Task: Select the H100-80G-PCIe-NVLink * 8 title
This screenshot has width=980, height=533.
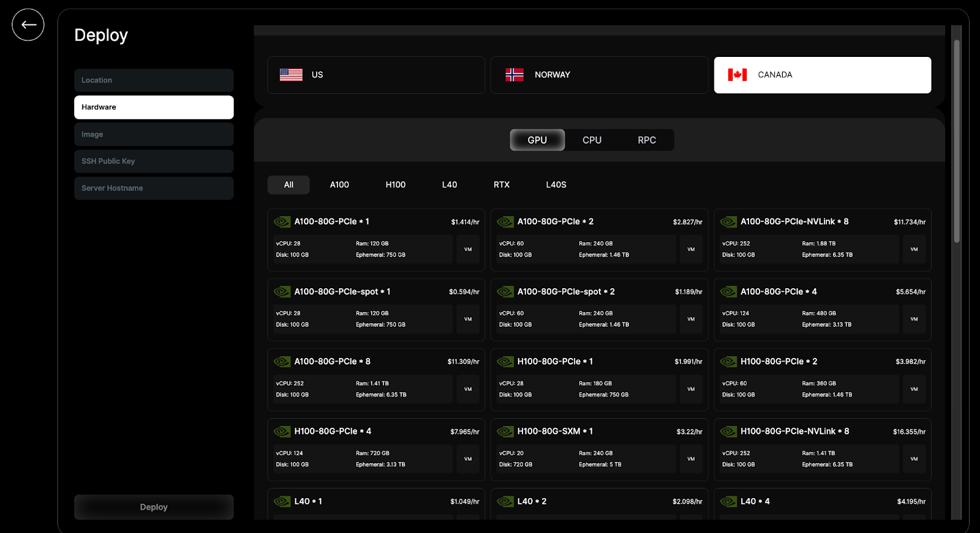Action: (x=795, y=431)
